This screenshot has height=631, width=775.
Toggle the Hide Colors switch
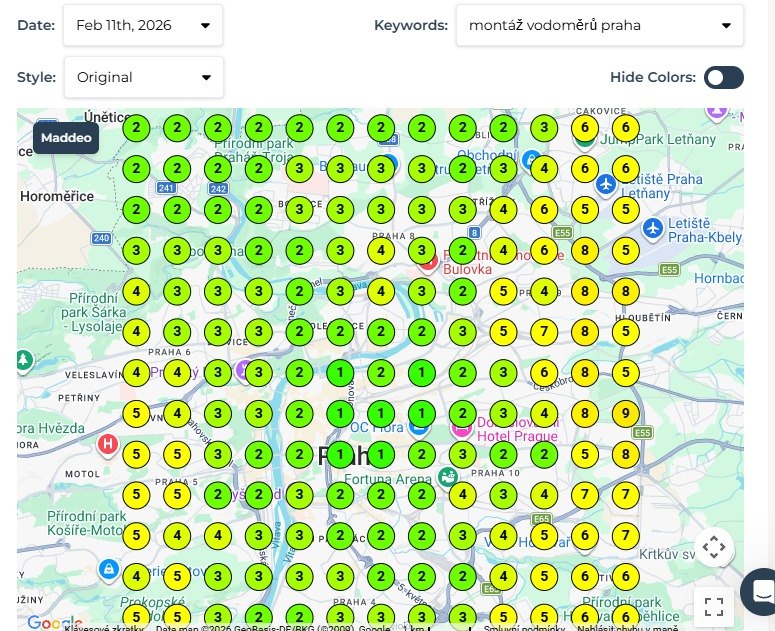pyautogui.click(x=724, y=78)
